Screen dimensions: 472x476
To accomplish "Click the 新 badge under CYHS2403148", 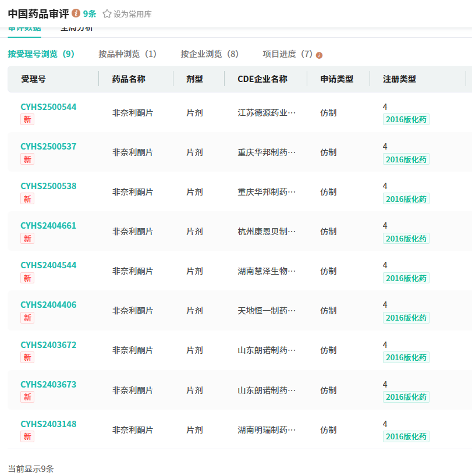I will (27, 436).
